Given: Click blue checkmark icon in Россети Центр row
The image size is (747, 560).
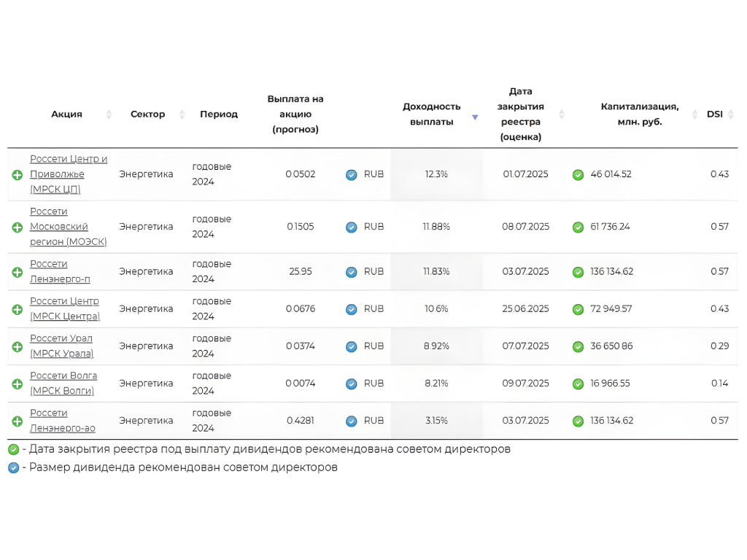Looking at the screenshot, I should point(351,309).
